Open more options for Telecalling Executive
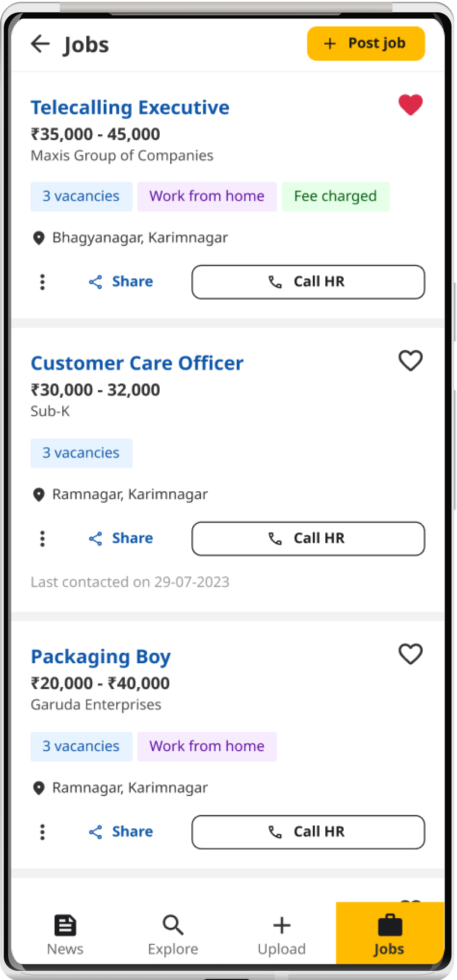Image resolution: width=457 pixels, height=980 pixels. click(x=42, y=282)
